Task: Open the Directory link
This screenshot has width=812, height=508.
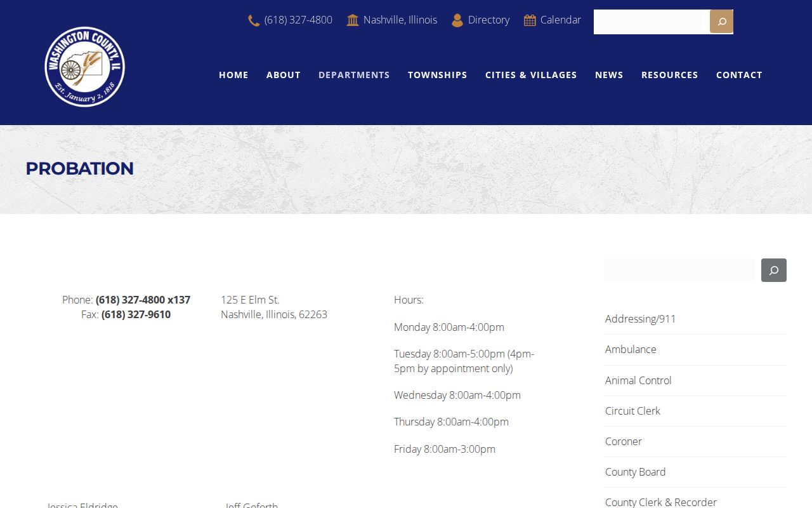Action: (x=488, y=20)
